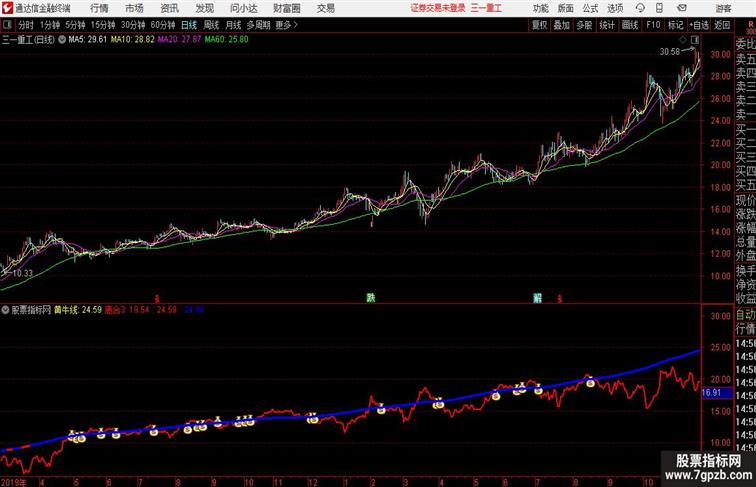756x487 pixels.
Task: Open the 多周期 multi-period view
Action: [x=258, y=25]
